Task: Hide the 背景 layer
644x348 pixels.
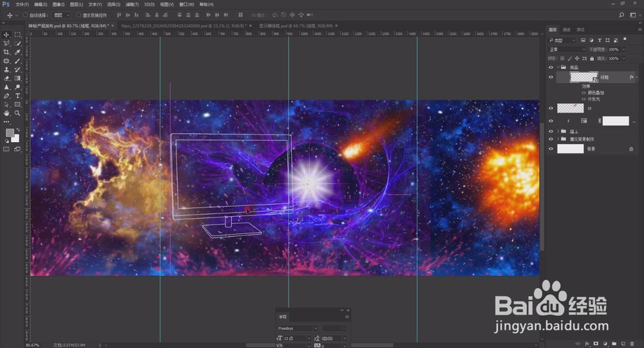Action: pos(551,149)
